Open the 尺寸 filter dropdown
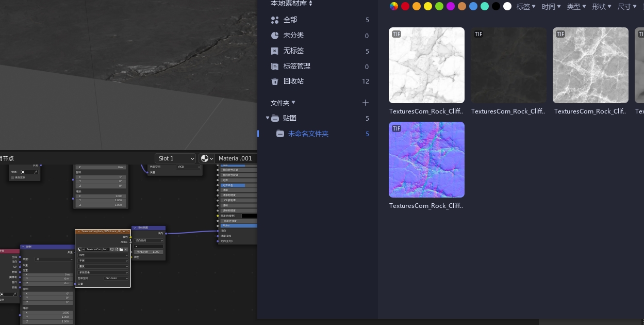Screen dimensions: 644x325 coord(627,7)
